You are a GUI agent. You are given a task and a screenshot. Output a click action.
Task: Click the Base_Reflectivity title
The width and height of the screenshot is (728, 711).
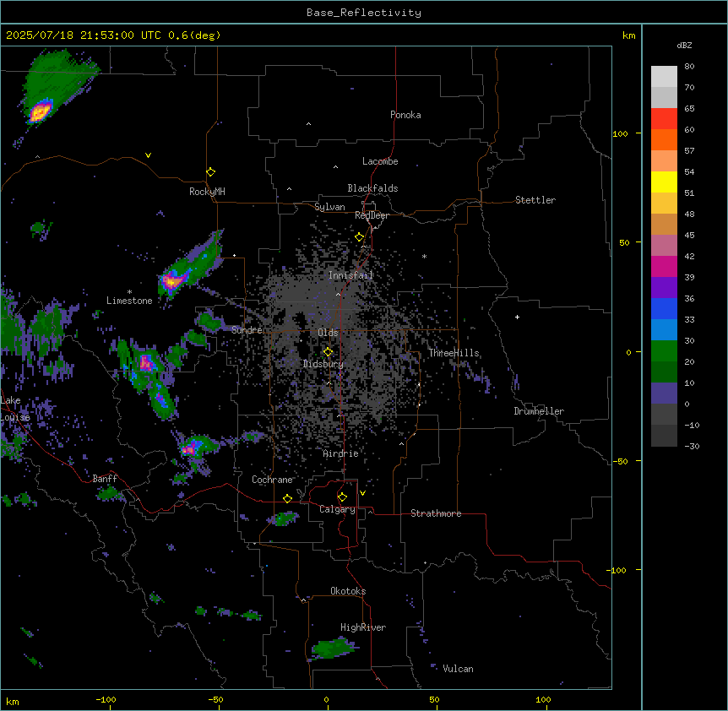coord(364,13)
